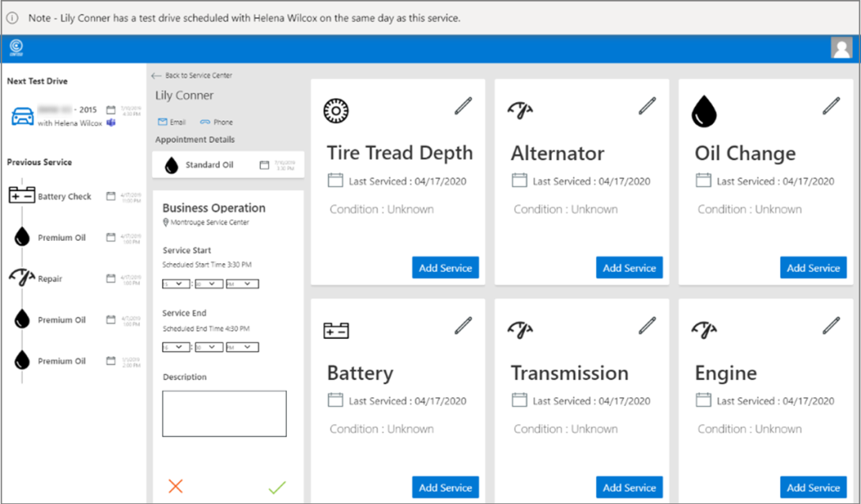Click the location pin icon by Montrouge
Screen dimensions: 861x504
point(165,222)
